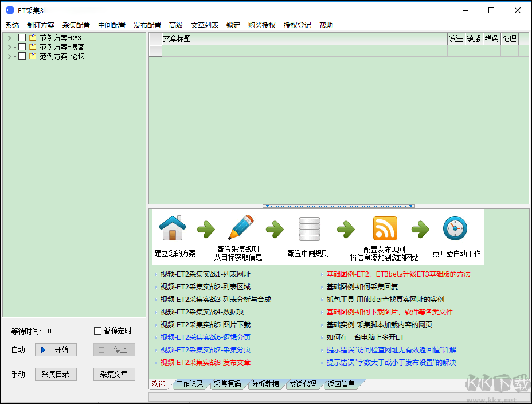The width and height of the screenshot is (532, 404).
Task: Click the 采集目录 button
Action: (56, 374)
